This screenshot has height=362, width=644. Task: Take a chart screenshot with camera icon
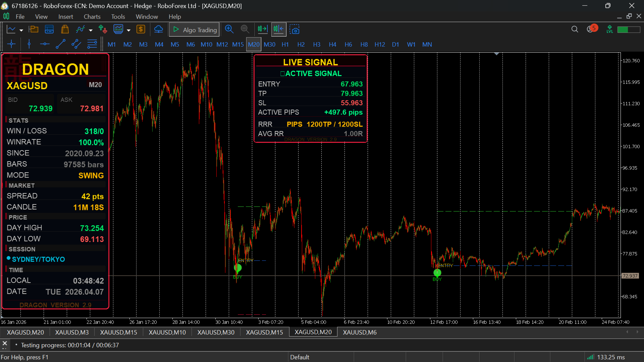coord(294,29)
